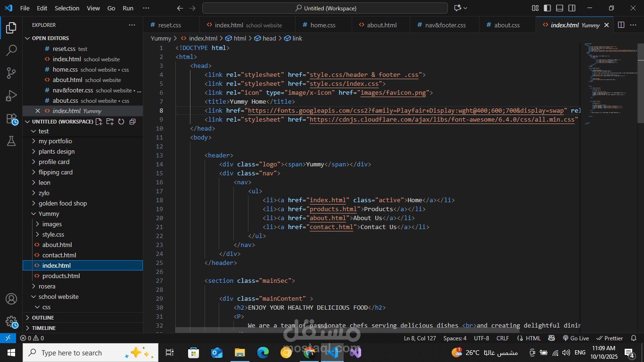Click the Copilot status icon in status bar
The image size is (644, 362).
[551, 338]
